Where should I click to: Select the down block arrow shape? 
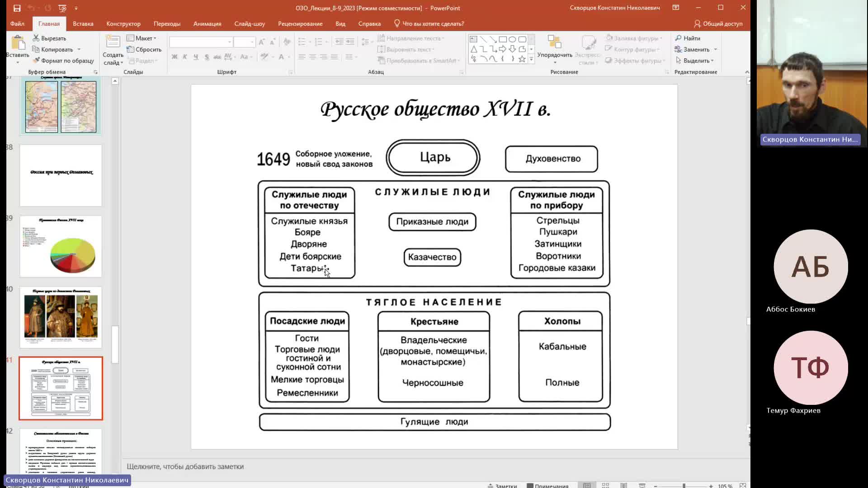[x=512, y=49]
